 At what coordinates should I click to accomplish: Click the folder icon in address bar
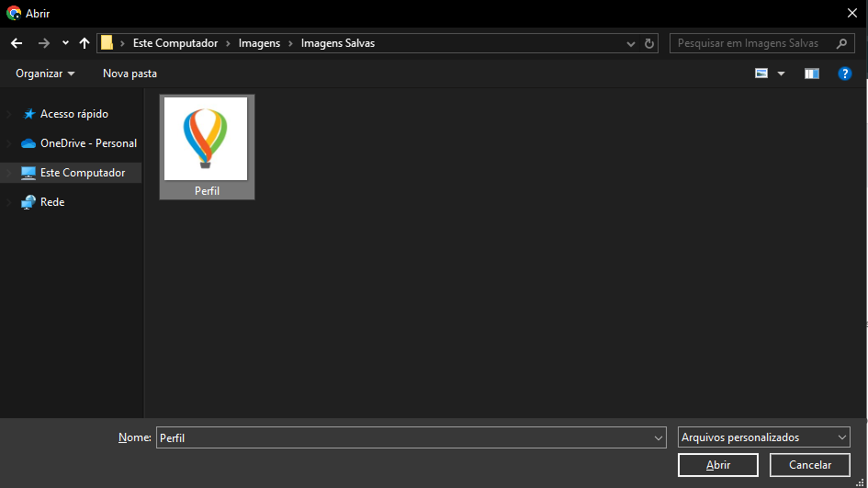click(107, 42)
